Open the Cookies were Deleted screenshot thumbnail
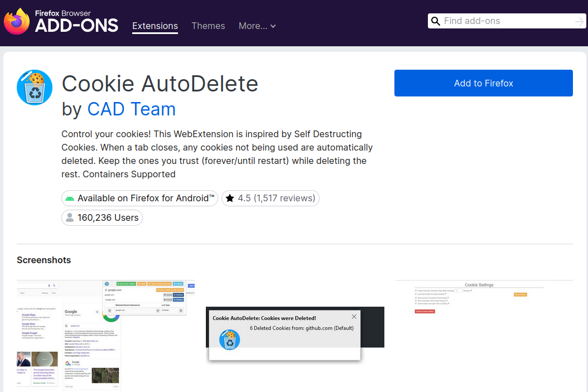Viewport: 588px width, 392px height. point(295,335)
